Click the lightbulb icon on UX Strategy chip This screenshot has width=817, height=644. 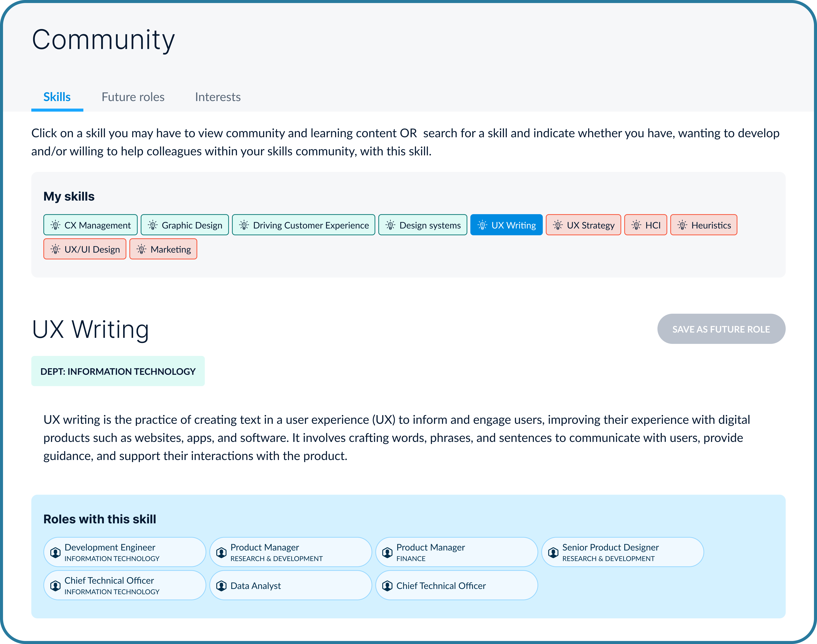(x=558, y=225)
